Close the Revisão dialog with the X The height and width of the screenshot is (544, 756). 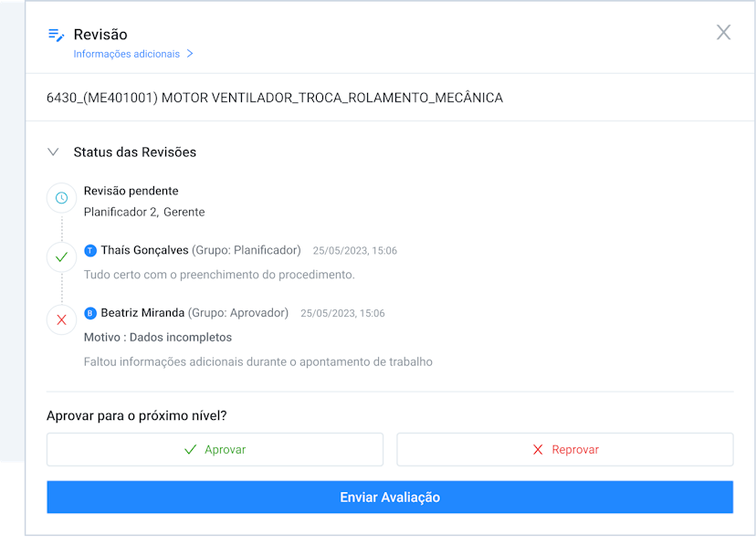[723, 32]
